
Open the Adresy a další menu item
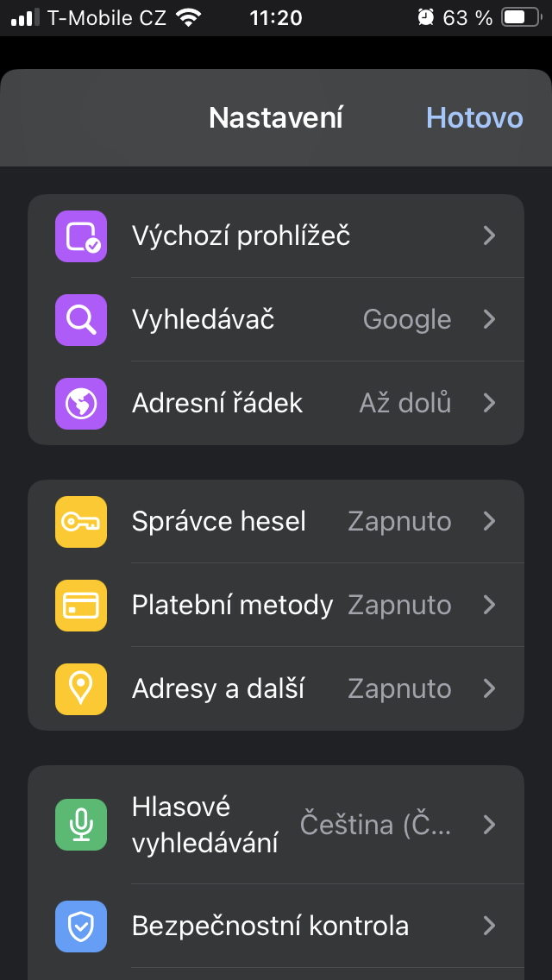pos(218,688)
